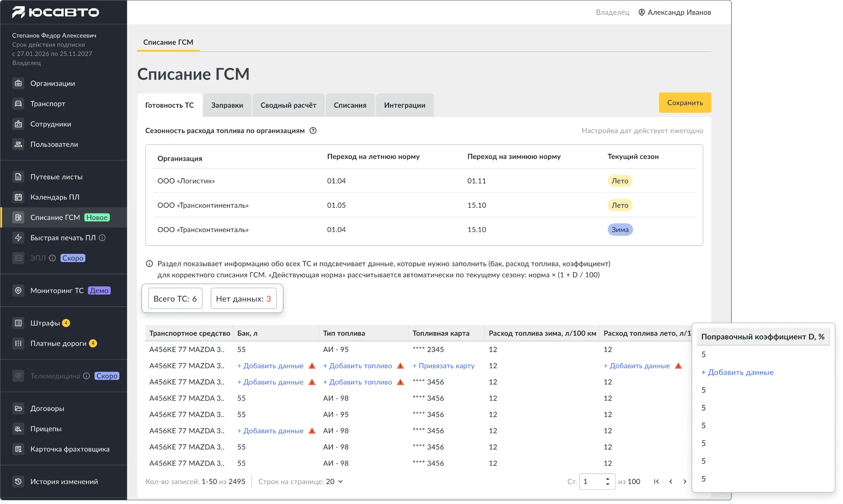
Task: Go to first page of the table
Action: click(x=656, y=481)
